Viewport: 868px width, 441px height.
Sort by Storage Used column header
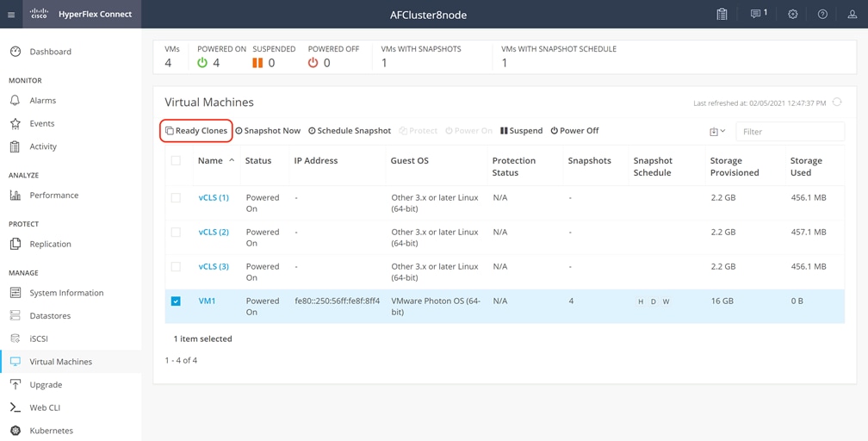(806, 166)
